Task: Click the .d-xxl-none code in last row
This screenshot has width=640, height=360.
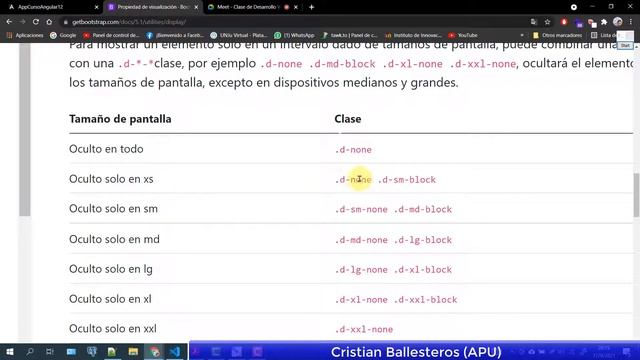Action: click(364, 329)
